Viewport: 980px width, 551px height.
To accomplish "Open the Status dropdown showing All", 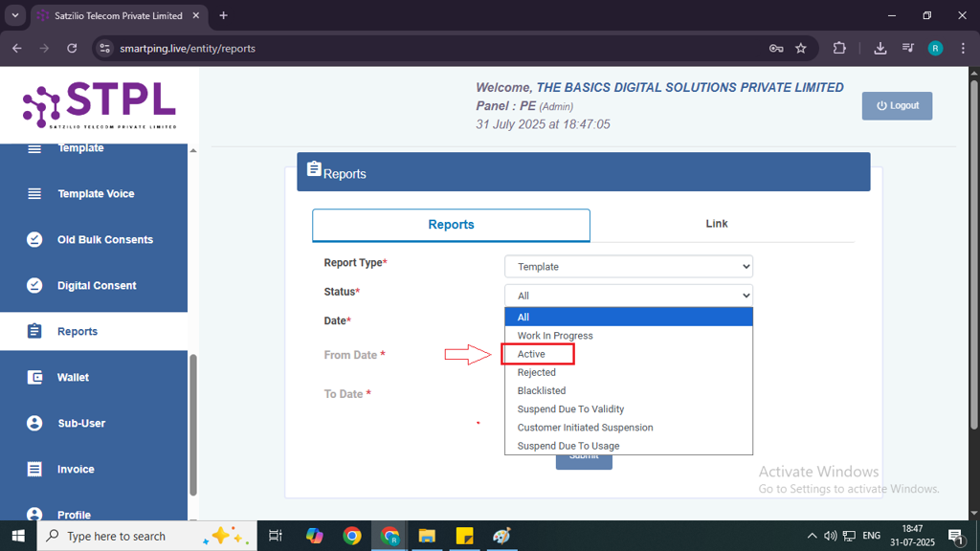I will click(x=628, y=296).
